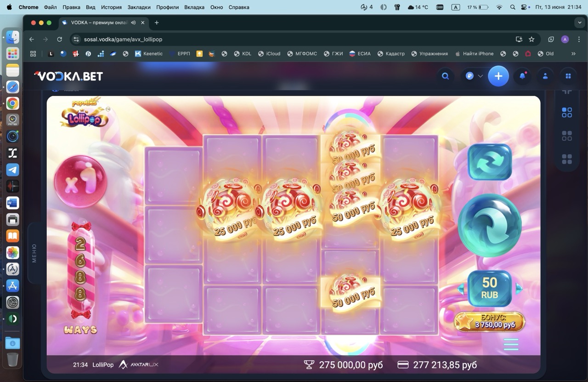
Task: Buy bonus for 3 750,00 руб
Action: [x=490, y=321]
